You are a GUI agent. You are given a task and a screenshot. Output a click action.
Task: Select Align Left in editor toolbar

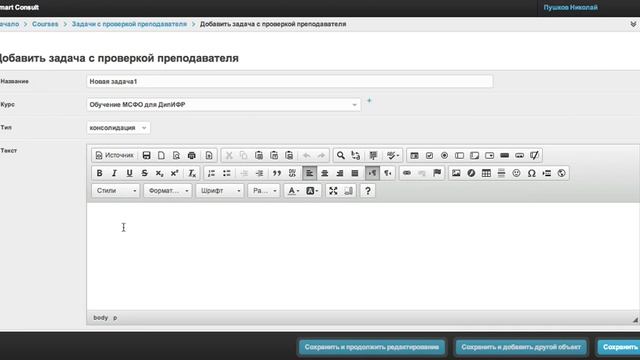(309, 173)
